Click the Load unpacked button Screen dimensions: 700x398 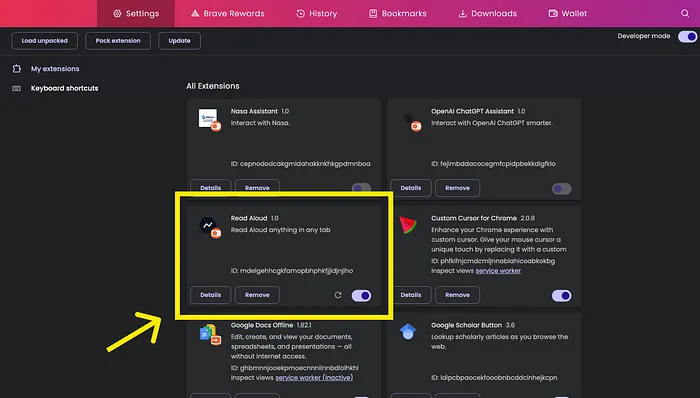45,41
